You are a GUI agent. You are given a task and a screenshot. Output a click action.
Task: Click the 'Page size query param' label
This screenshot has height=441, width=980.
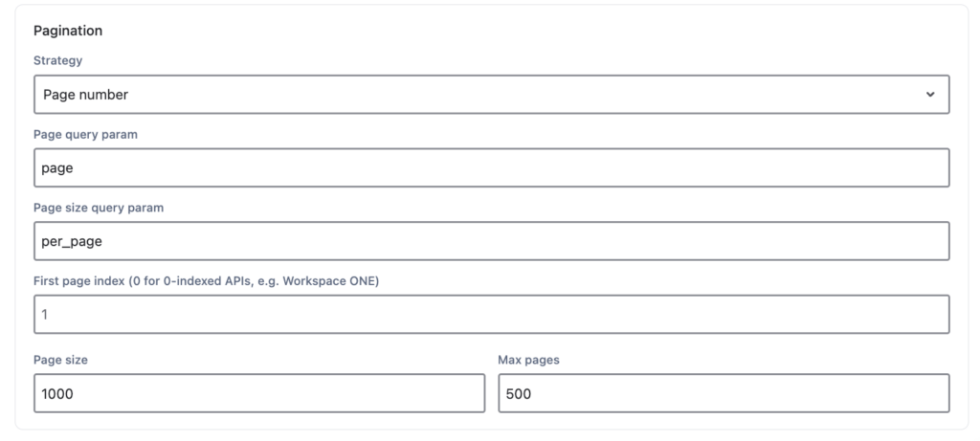pos(99,208)
